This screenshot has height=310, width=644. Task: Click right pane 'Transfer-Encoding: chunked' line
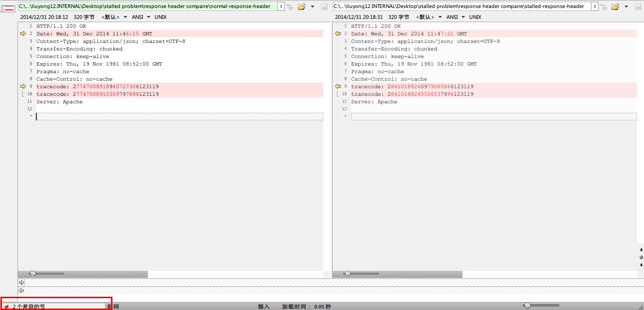click(x=394, y=49)
